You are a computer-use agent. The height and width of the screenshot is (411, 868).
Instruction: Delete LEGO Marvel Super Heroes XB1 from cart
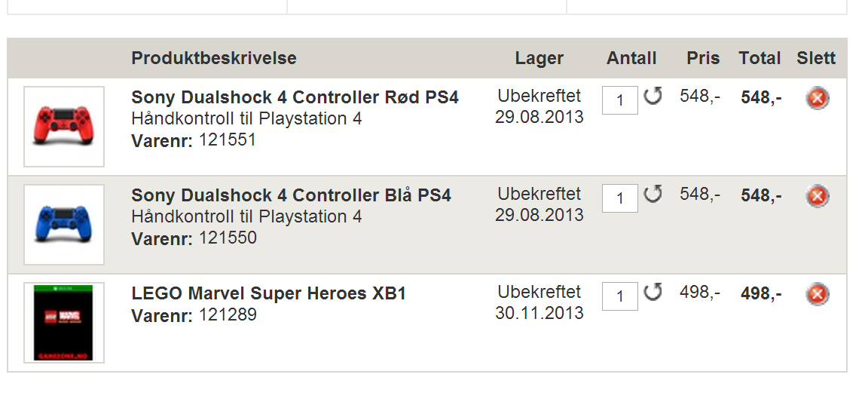coord(817,294)
